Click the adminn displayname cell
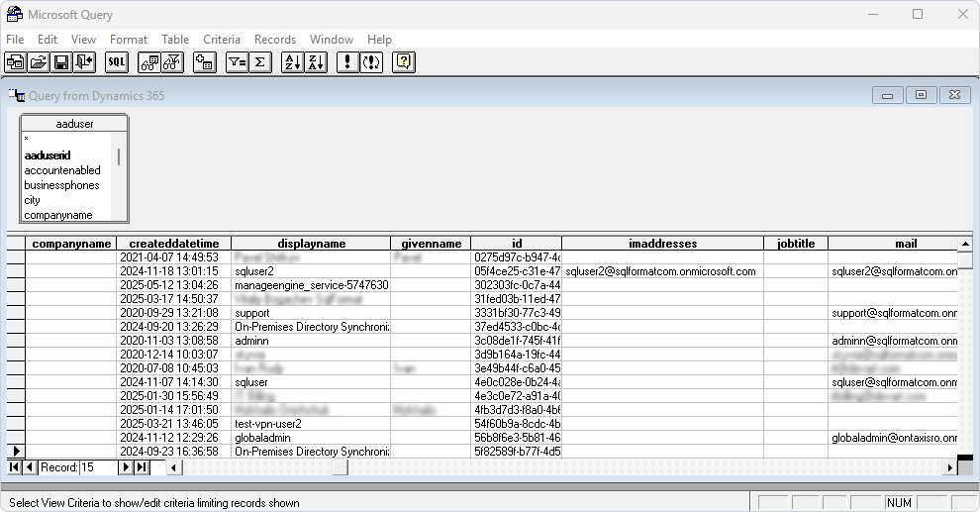The height and width of the screenshot is (512, 980). pos(311,341)
